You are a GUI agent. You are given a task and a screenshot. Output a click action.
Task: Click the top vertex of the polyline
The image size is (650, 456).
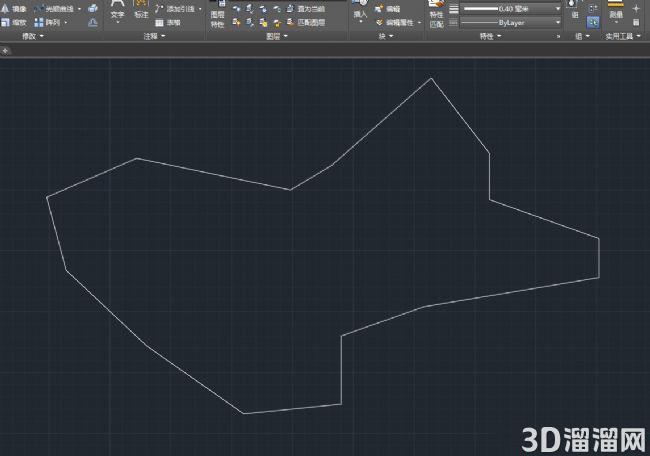point(431,78)
